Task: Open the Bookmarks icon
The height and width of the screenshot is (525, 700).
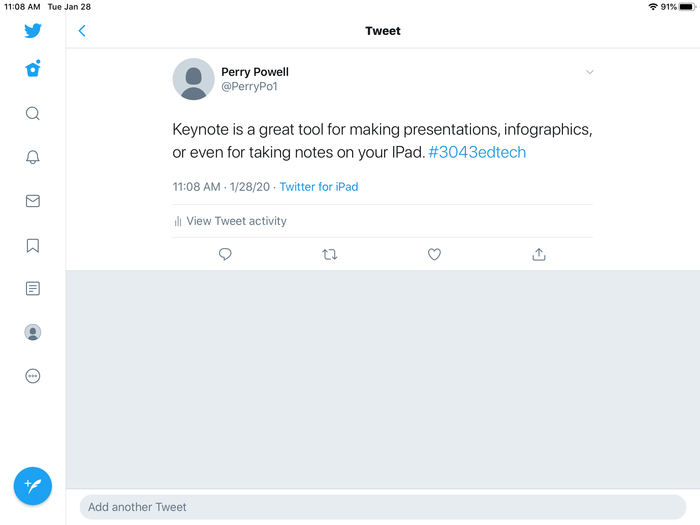Action: pyautogui.click(x=33, y=245)
